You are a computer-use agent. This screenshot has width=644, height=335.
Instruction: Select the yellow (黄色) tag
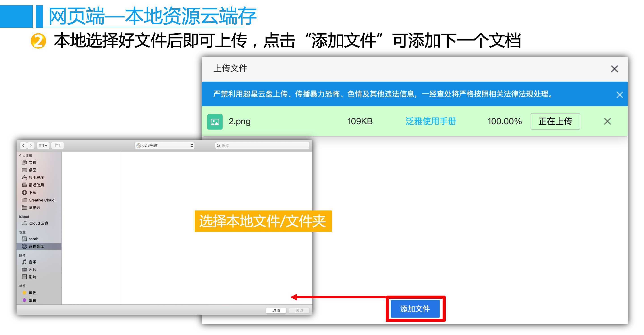point(32,292)
